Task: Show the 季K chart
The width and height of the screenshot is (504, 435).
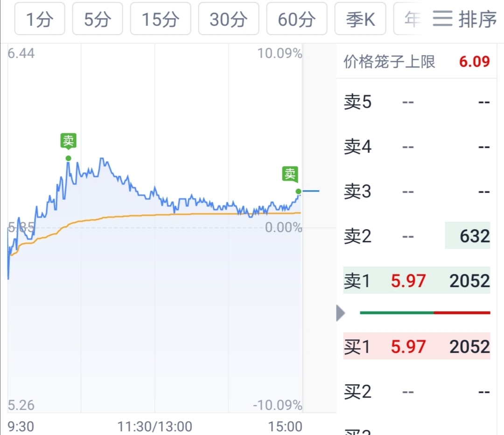Action: [360, 19]
